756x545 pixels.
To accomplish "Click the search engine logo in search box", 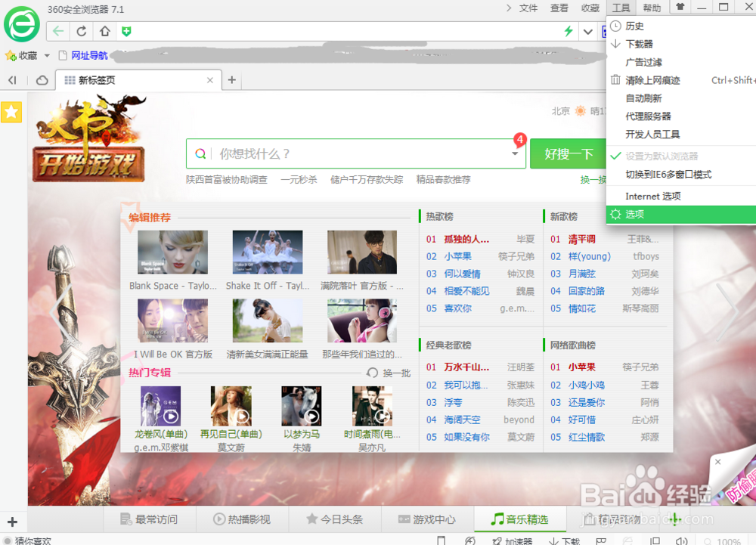I will 200,153.
